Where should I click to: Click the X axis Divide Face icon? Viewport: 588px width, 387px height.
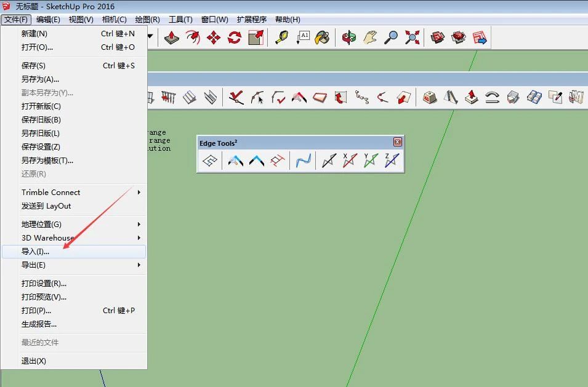pos(350,161)
